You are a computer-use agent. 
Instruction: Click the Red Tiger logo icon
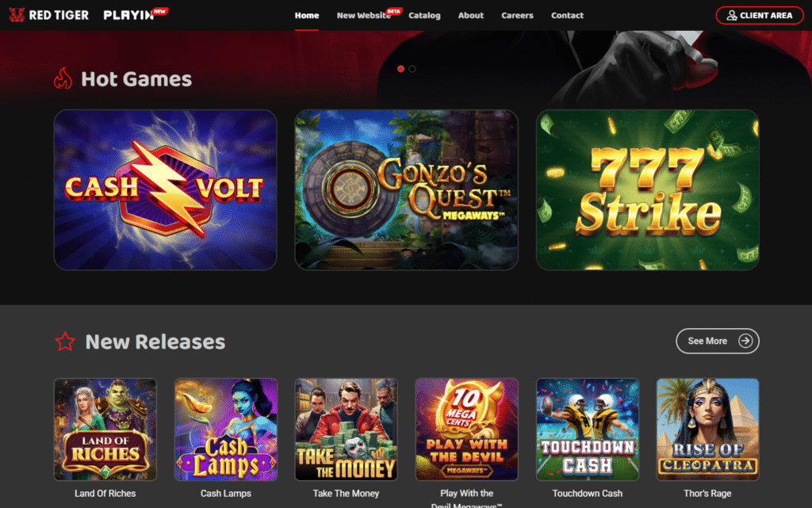coord(17,15)
